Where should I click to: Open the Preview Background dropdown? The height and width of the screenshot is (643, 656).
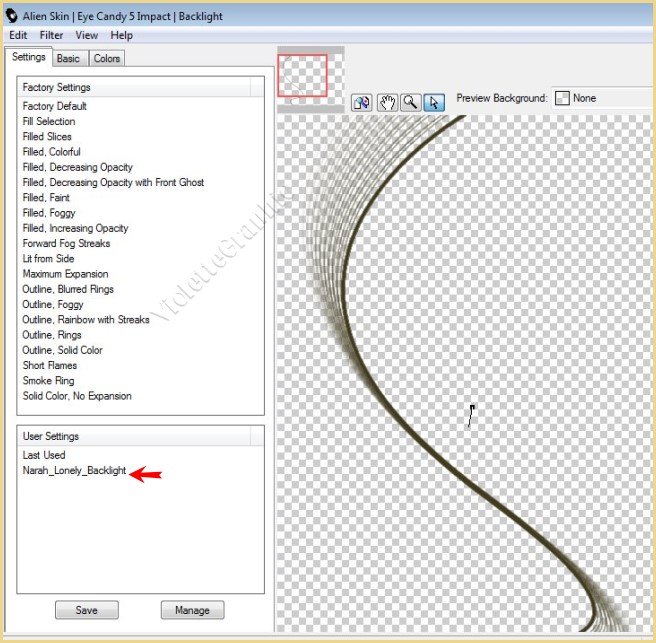coord(600,98)
